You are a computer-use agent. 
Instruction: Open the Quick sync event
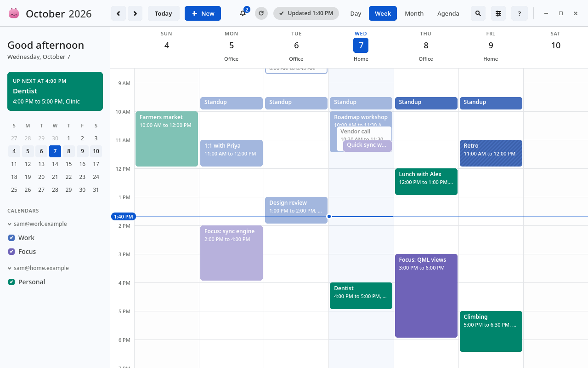tap(367, 146)
